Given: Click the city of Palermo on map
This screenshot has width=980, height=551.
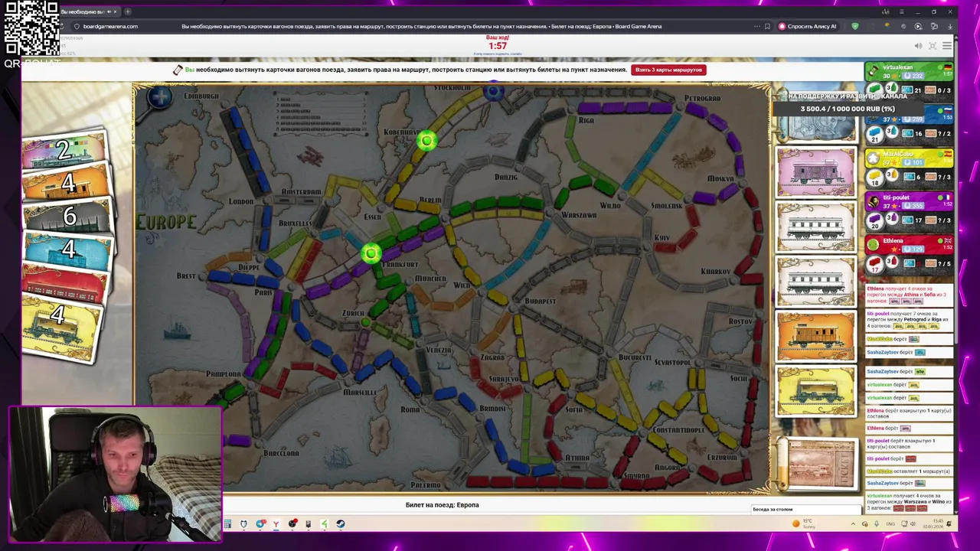Looking at the screenshot, I should (426, 485).
